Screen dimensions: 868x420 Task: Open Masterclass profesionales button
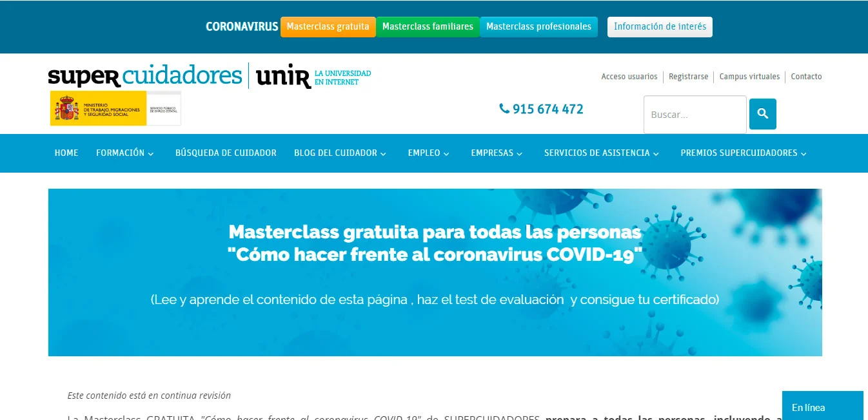tap(538, 27)
